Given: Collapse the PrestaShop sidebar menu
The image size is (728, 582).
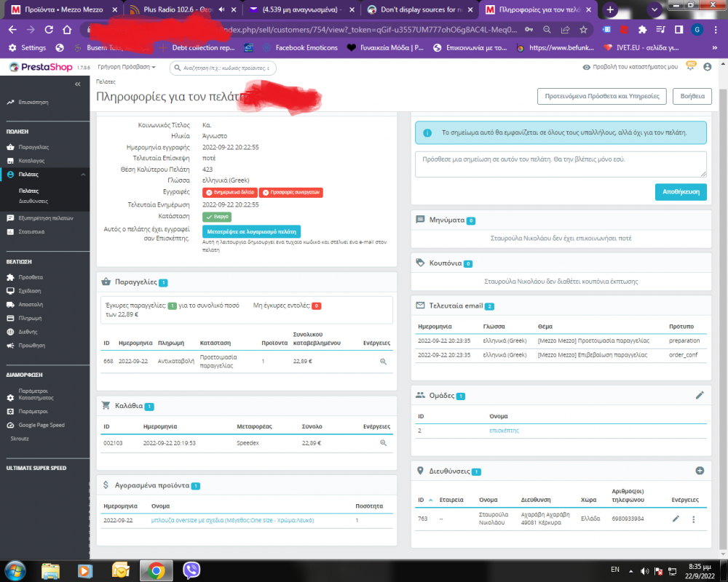Looking at the screenshot, I should (x=78, y=84).
